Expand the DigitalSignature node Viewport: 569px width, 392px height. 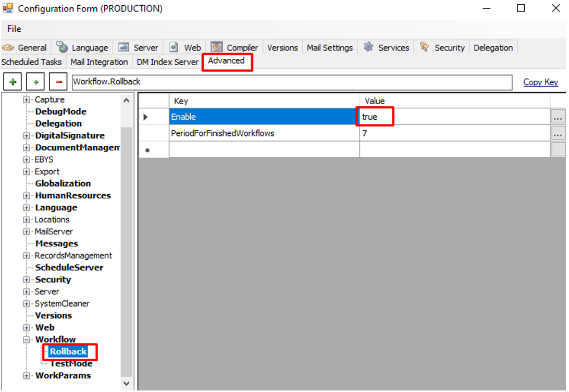pyautogui.click(x=27, y=136)
